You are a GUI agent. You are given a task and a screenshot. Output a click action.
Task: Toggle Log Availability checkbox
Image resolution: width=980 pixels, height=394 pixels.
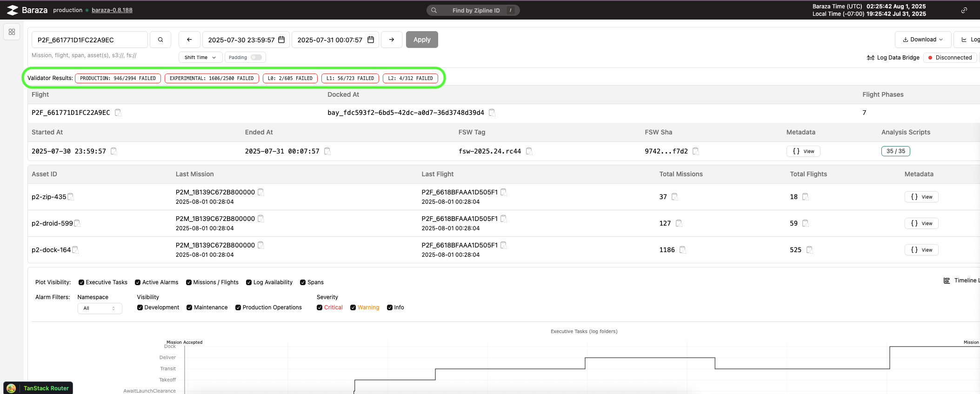[249, 282]
